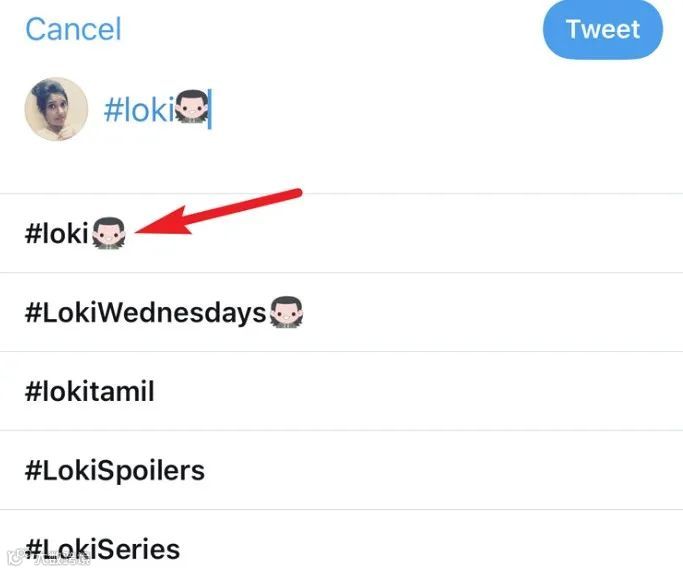Screen dimensions: 683x572
Task: Choose the #LokiSeries hashtag suggestion
Action: click(103, 548)
